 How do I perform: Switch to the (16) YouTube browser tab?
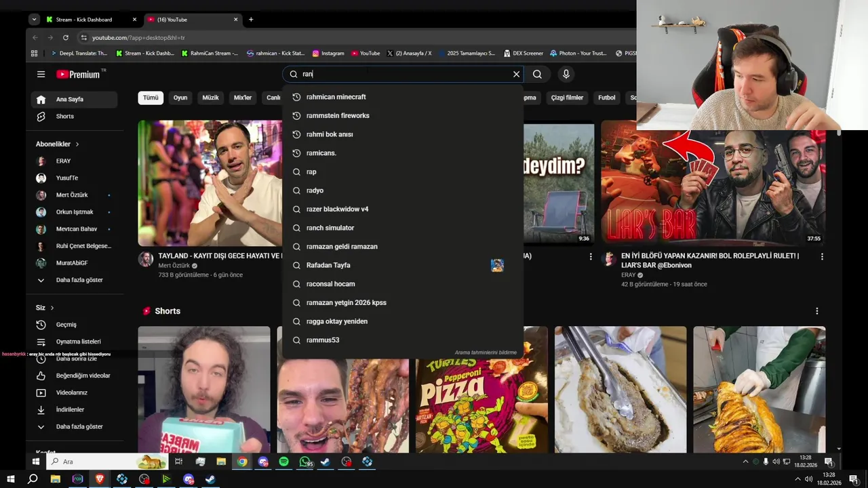[x=192, y=20]
